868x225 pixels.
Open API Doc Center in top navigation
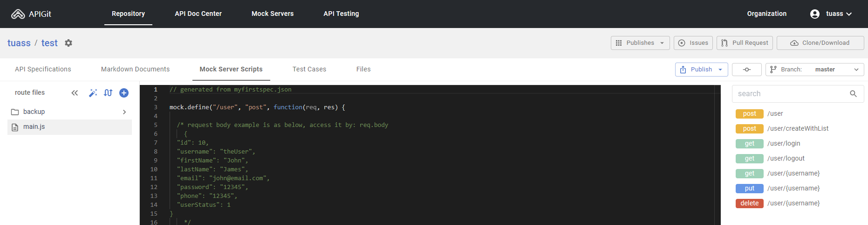coord(198,14)
